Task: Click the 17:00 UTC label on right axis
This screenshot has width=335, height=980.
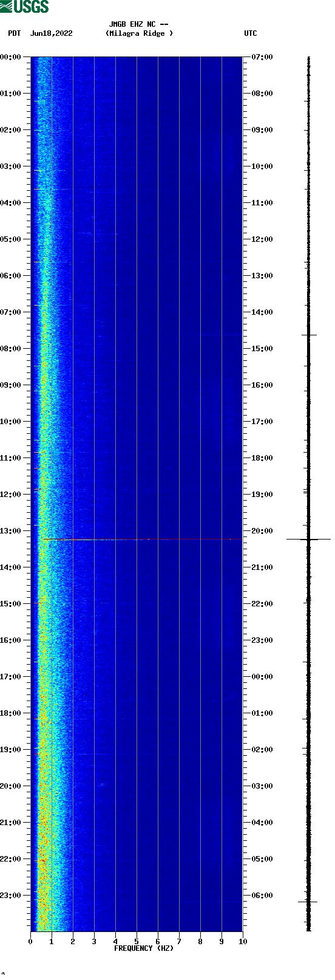Action: [x=262, y=422]
